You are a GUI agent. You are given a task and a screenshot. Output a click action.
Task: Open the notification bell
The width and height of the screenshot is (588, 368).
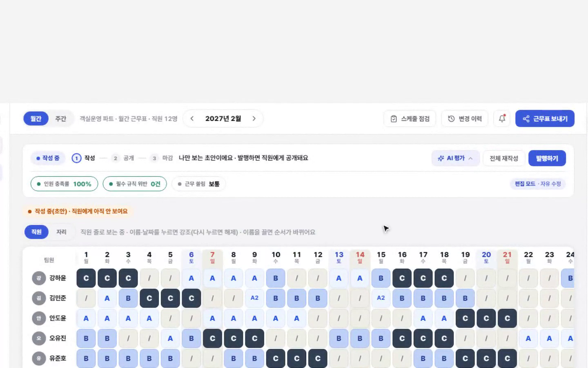tap(502, 119)
